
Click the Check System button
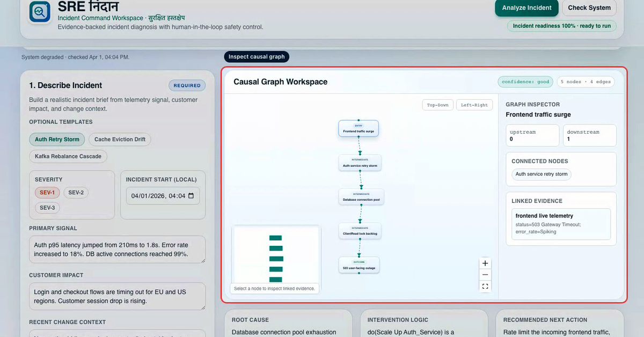589,8
